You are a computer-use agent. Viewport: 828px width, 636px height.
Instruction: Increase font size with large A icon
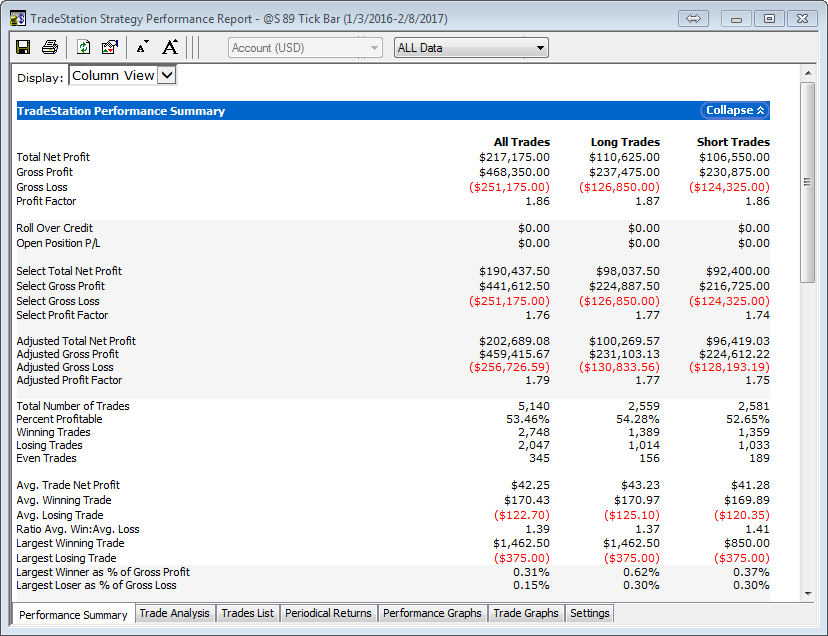pos(170,47)
